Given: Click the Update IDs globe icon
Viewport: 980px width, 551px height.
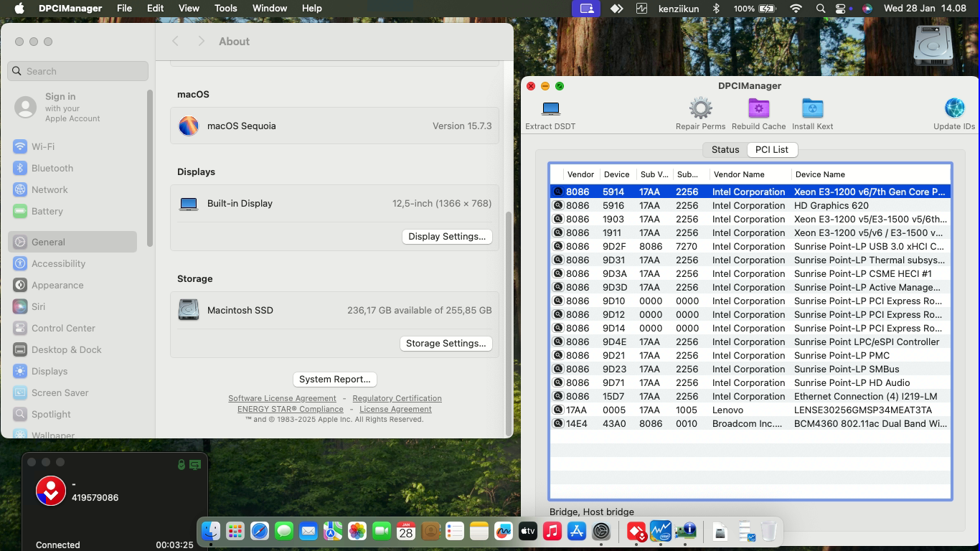Looking at the screenshot, I should pos(954,108).
